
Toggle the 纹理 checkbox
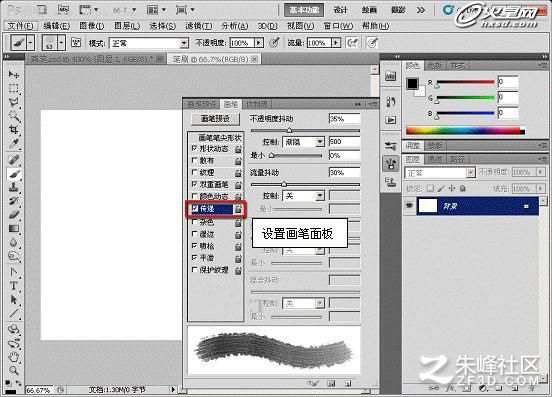(x=195, y=172)
